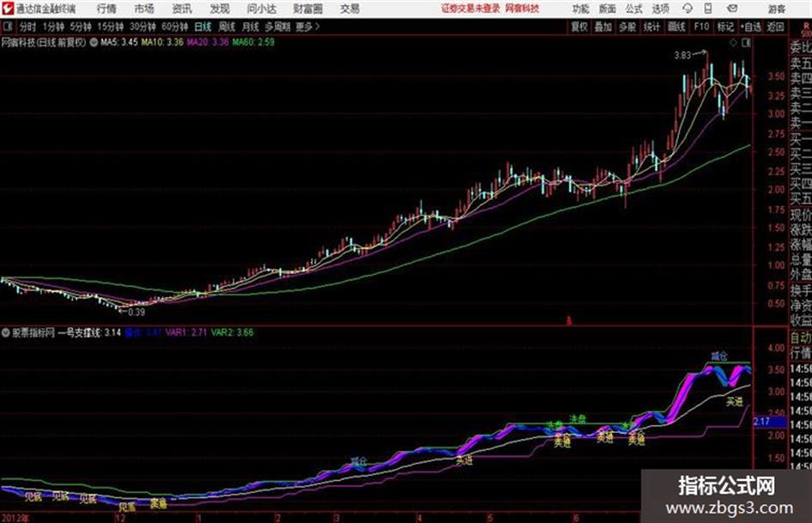Select the 日线 daily period tab
Image resolution: width=812 pixels, height=523 pixels.
[203, 27]
